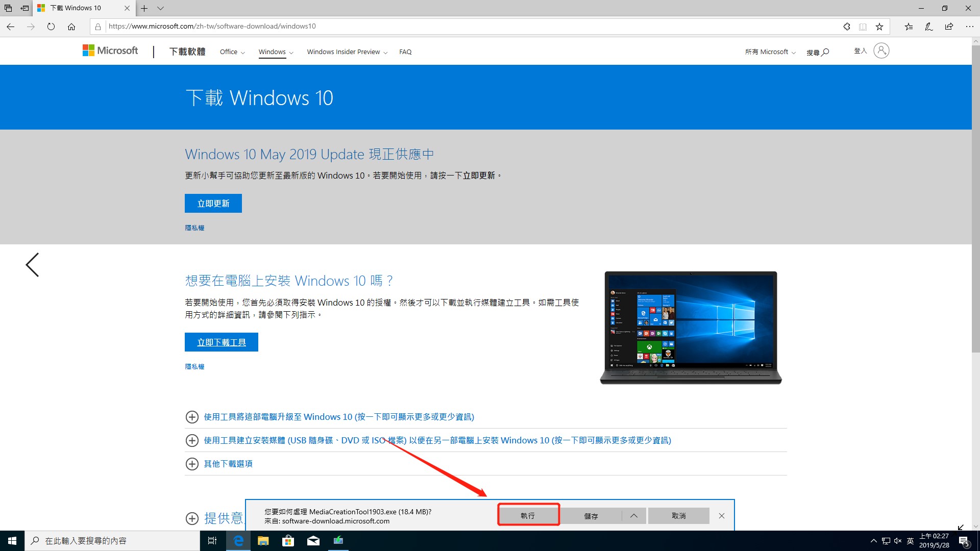Viewport: 980px width, 551px height.
Task: Open the Windows Insider Preview menu
Action: 347,52
